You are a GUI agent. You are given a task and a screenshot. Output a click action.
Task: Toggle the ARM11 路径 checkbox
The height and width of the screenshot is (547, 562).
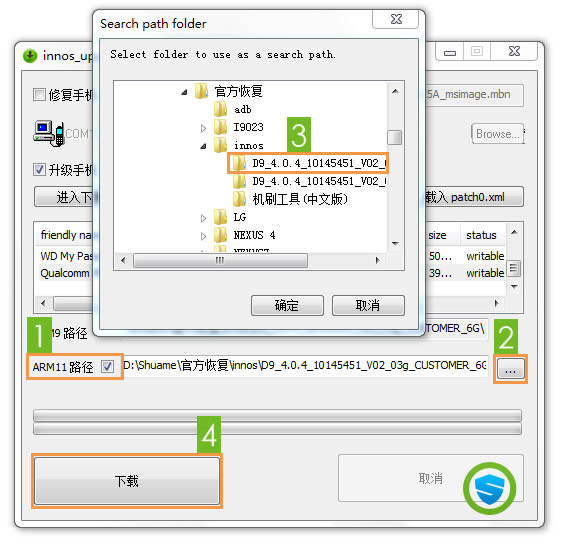click(x=107, y=366)
